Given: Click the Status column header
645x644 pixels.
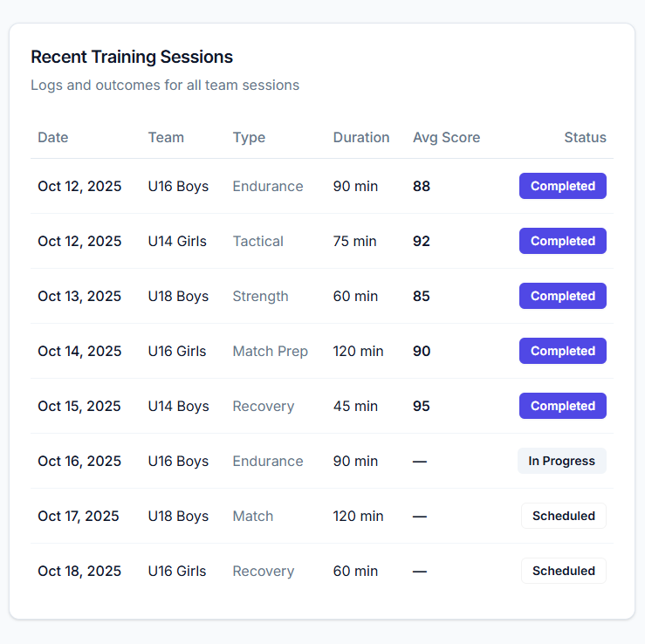Looking at the screenshot, I should 585,137.
